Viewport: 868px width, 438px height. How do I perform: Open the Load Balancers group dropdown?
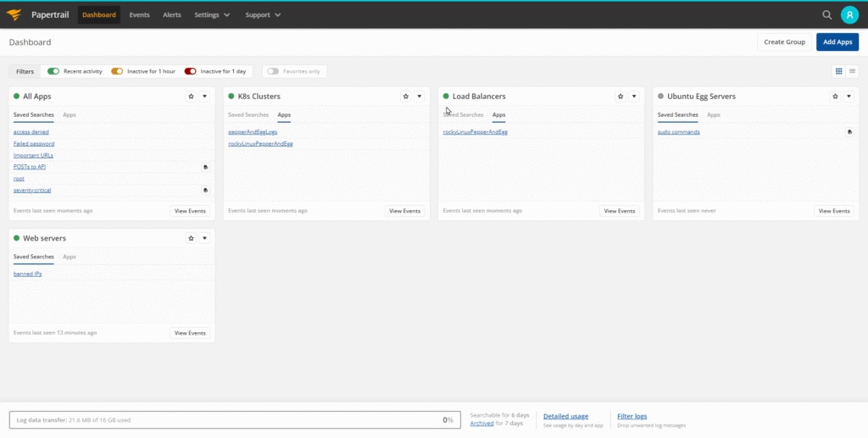tap(634, 97)
